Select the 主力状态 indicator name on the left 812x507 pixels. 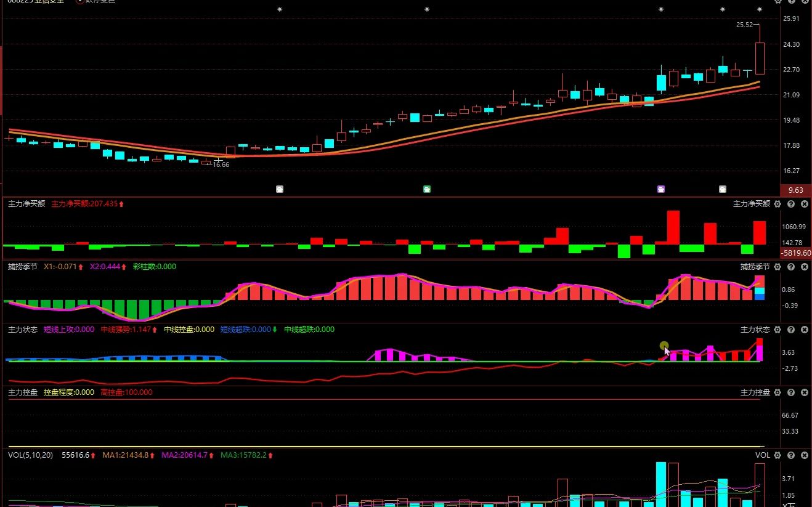point(23,330)
